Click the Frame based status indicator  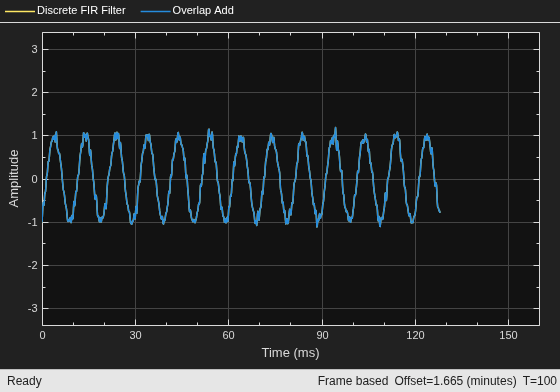pyautogui.click(x=353, y=381)
